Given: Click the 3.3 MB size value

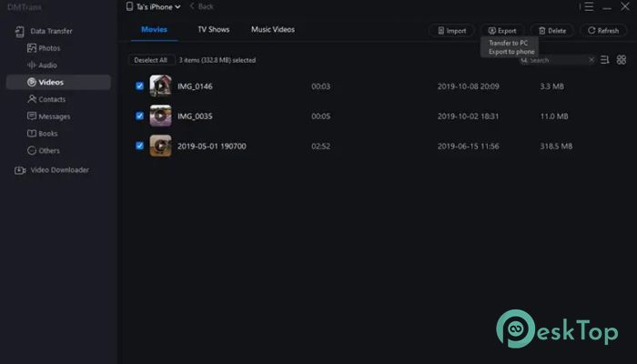Looking at the screenshot, I should point(551,86).
